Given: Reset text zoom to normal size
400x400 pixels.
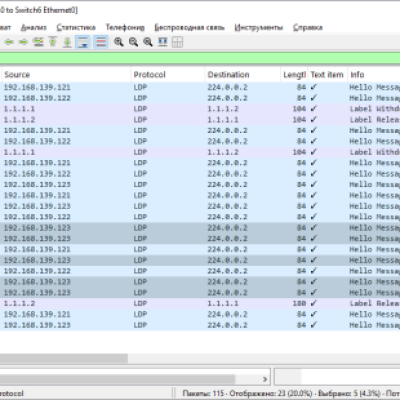Looking at the screenshot, I should tap(148, 42).
